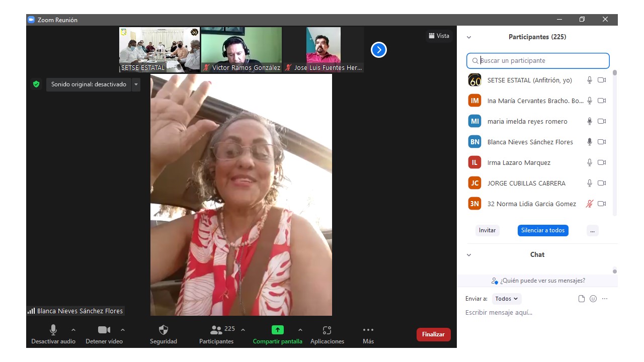Click the search magnifier icon in participants
The width and height of the screenshot is (644, 362).
475,61
